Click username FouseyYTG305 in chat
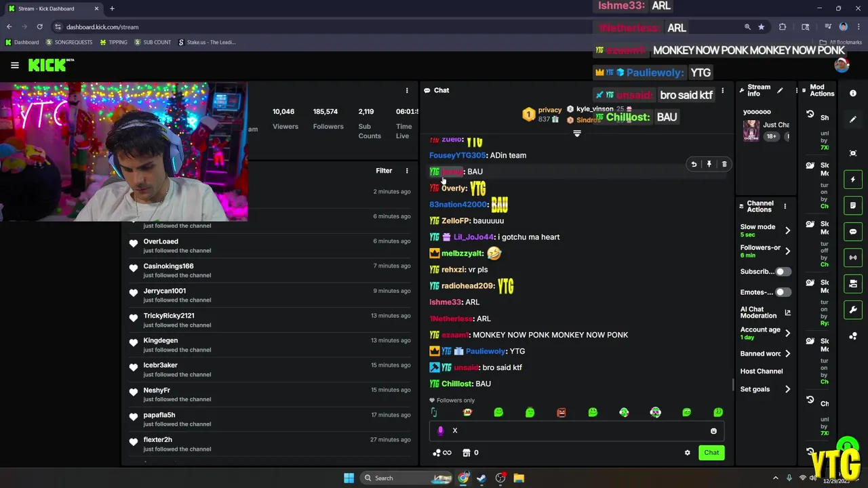Viewport: 868px width, 488px height. pyautogui.click(x=457, y=155)
